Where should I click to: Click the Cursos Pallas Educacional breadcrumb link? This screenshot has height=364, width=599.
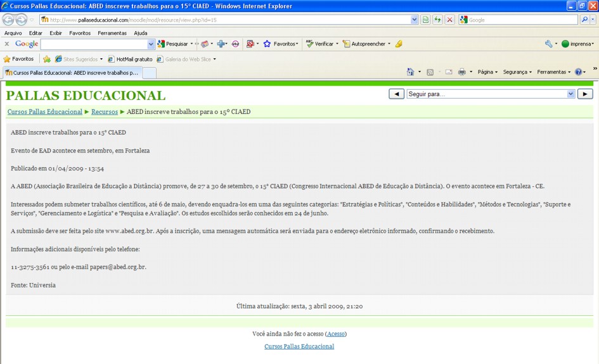tap(45, 112)
